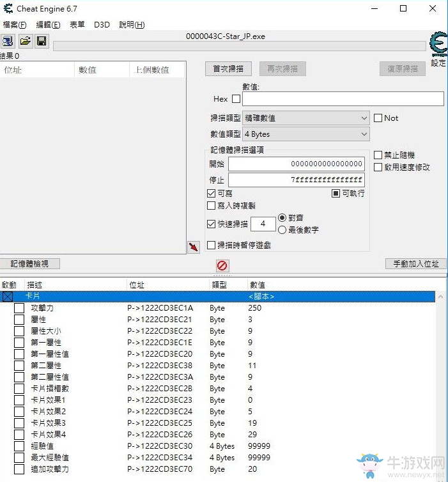448x482 pixels.
Task: Enable the 第一屬性 entry checkbox
Action: pyautogui.click(x=19, y=343)
